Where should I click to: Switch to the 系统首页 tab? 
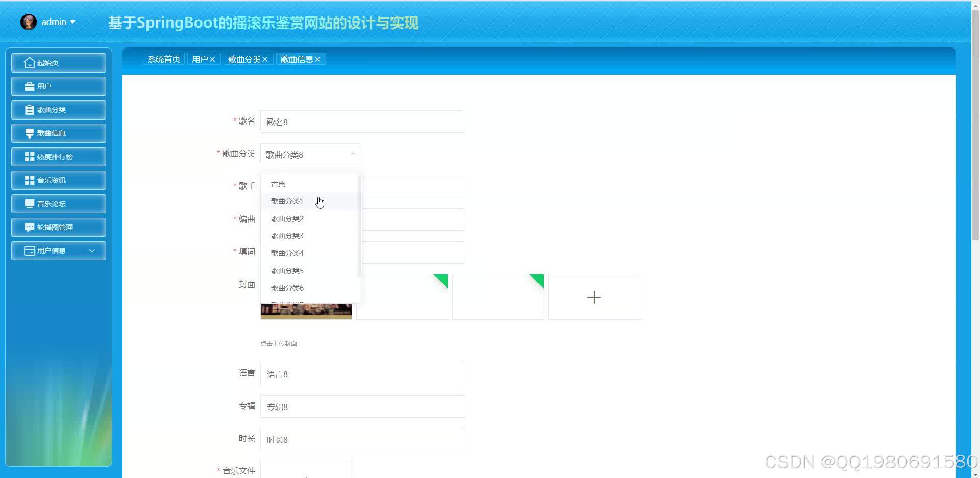click(x=163, y=59)
